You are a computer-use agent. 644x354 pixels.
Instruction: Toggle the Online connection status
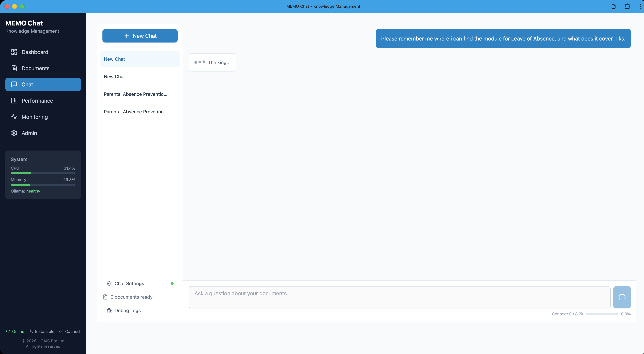click(15, 331)
